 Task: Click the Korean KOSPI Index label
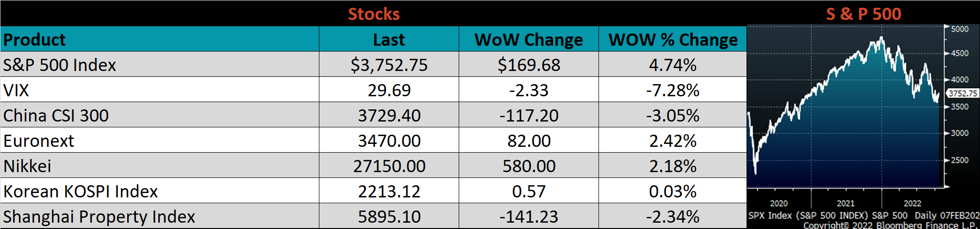81,191
